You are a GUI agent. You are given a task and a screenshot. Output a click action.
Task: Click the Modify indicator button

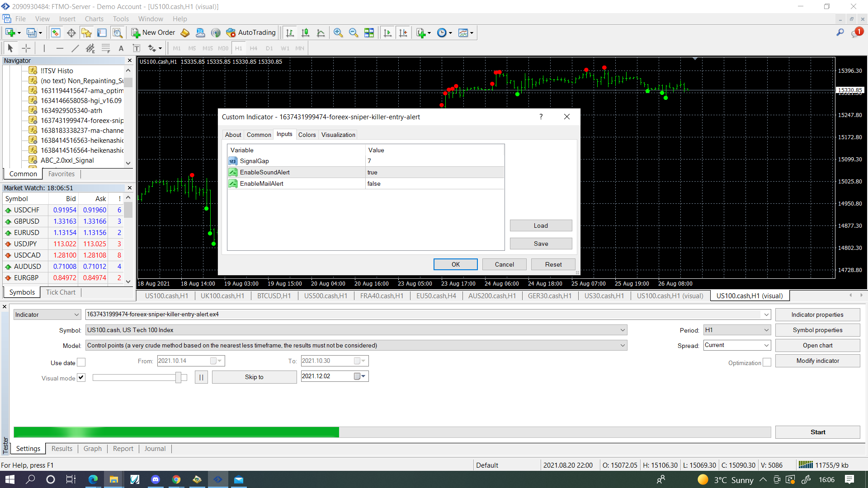click(x=818, y=361)
